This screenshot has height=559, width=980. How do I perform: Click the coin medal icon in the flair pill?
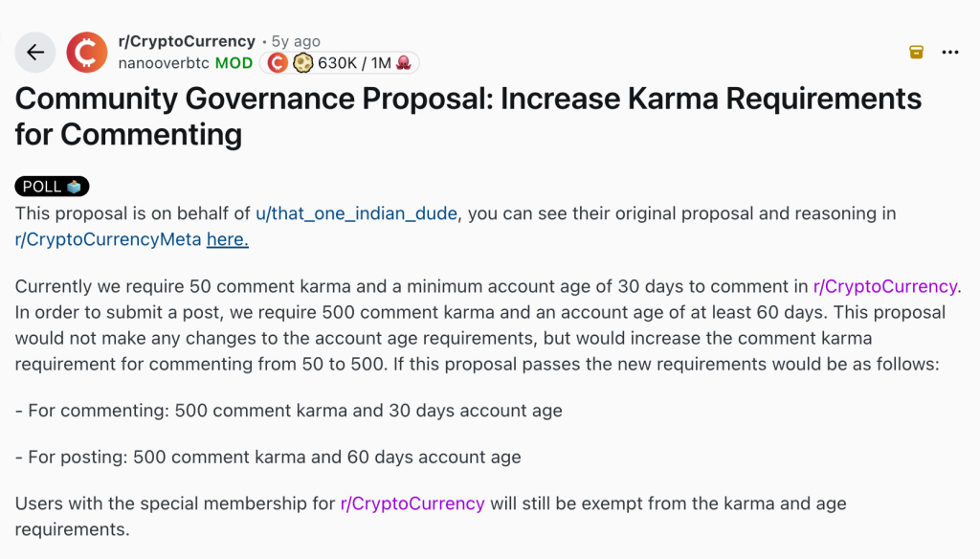point(305,61)
